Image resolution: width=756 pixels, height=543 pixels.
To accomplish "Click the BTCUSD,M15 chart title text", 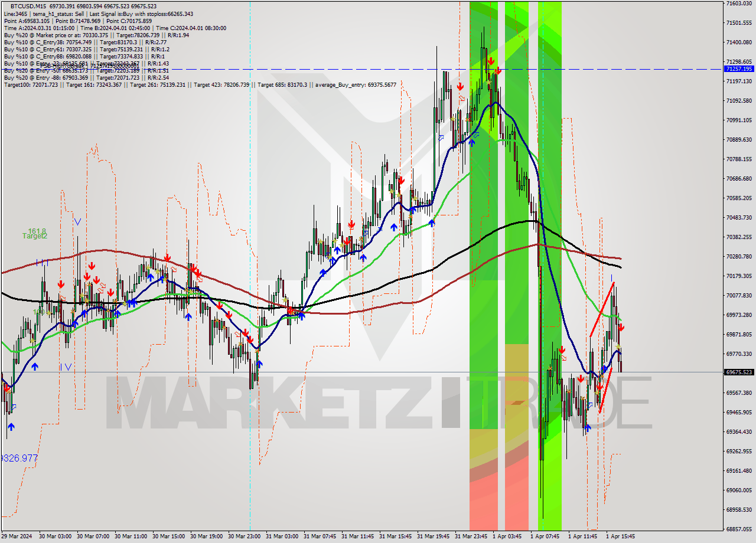I will point(28,6).
